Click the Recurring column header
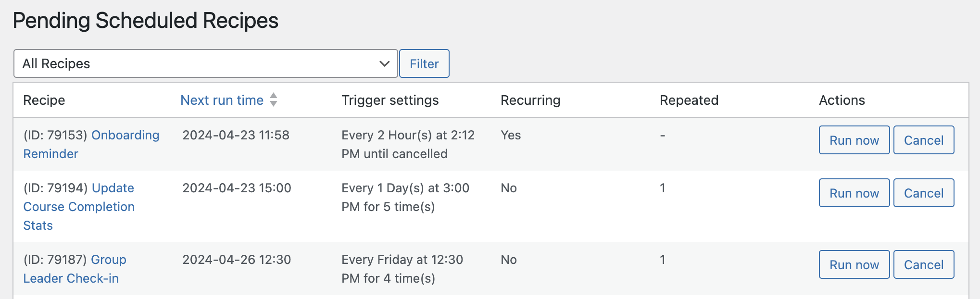 tap(530, 100)
